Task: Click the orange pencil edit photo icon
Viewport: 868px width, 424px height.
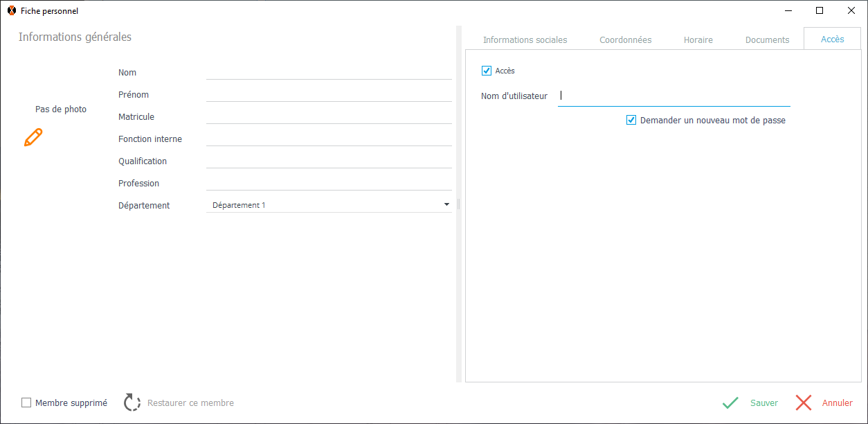Action: (x=33, y=137)
